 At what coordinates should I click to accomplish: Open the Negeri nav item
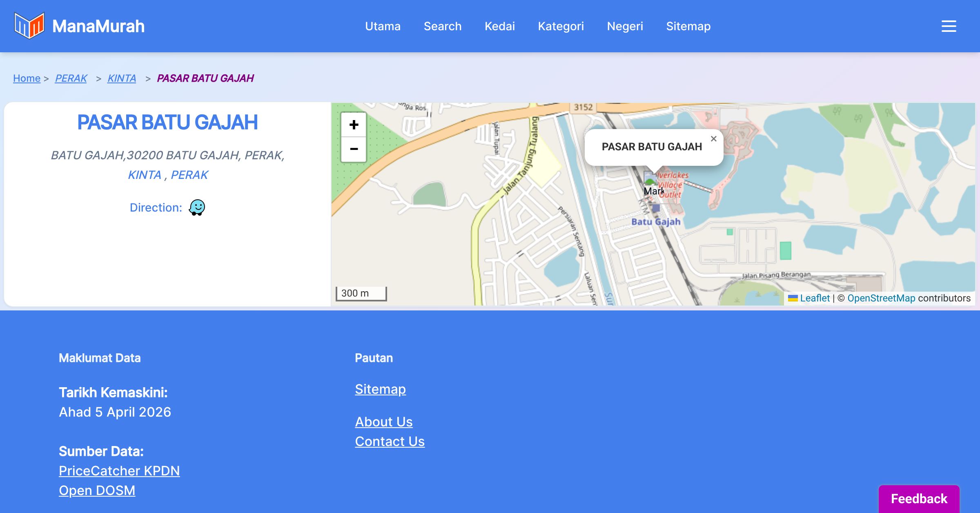[625, 26]
